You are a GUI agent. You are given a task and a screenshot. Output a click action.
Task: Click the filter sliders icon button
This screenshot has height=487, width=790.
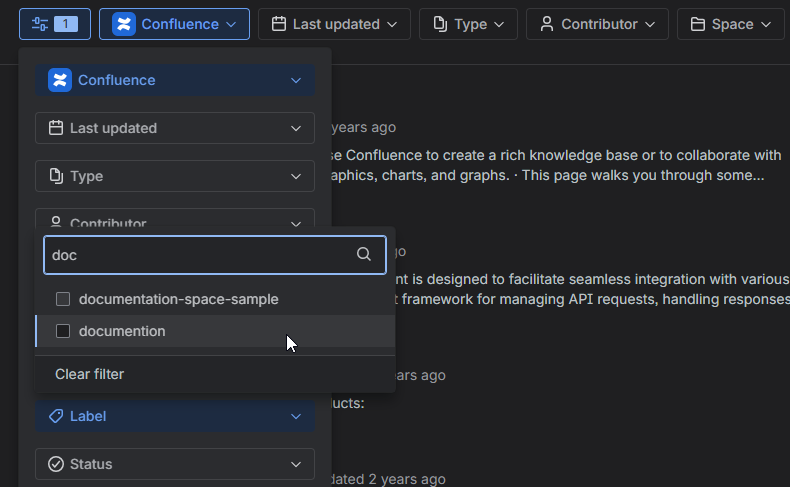point(40,24)
